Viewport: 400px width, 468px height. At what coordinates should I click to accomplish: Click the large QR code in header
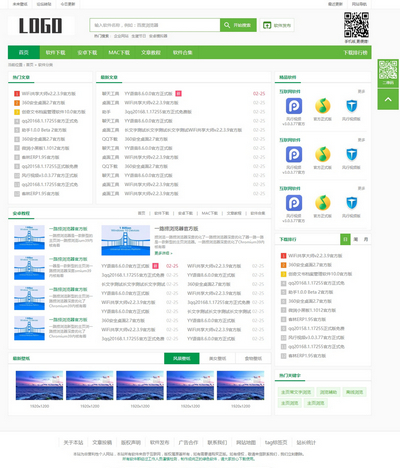point(356,25)
